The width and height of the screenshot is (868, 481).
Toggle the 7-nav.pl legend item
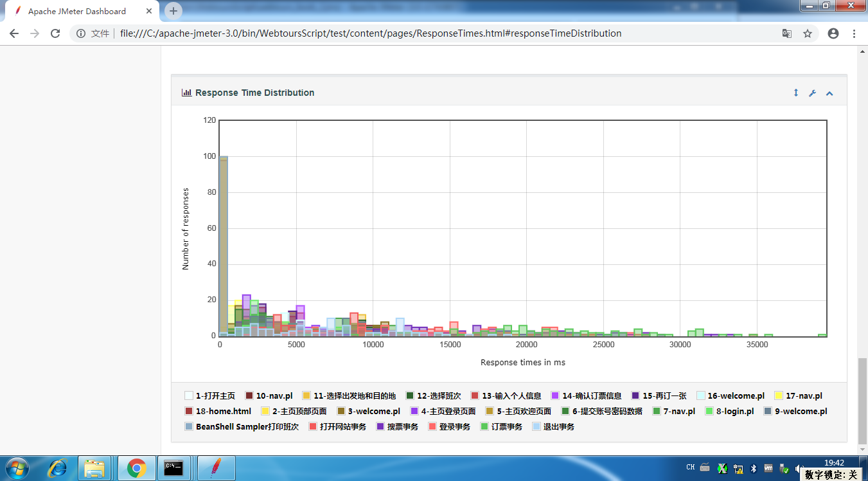point(673,412)
